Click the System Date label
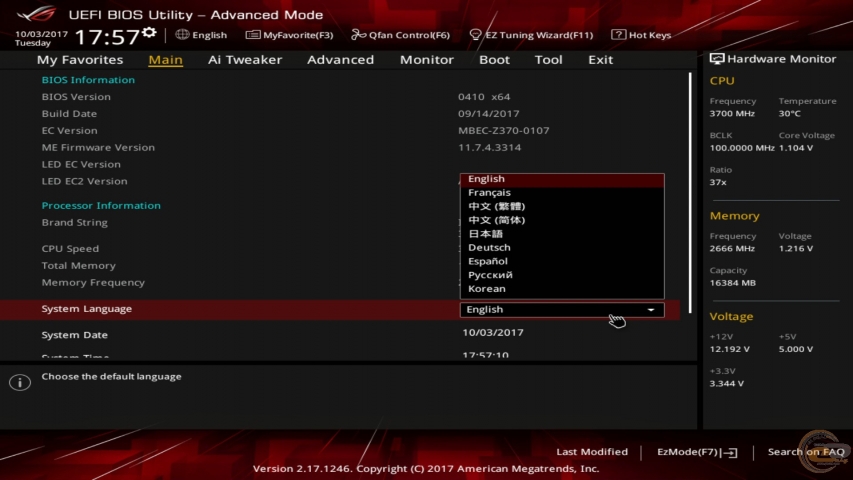Viewport: 853px width, 480px height. (x=75, y=335)
